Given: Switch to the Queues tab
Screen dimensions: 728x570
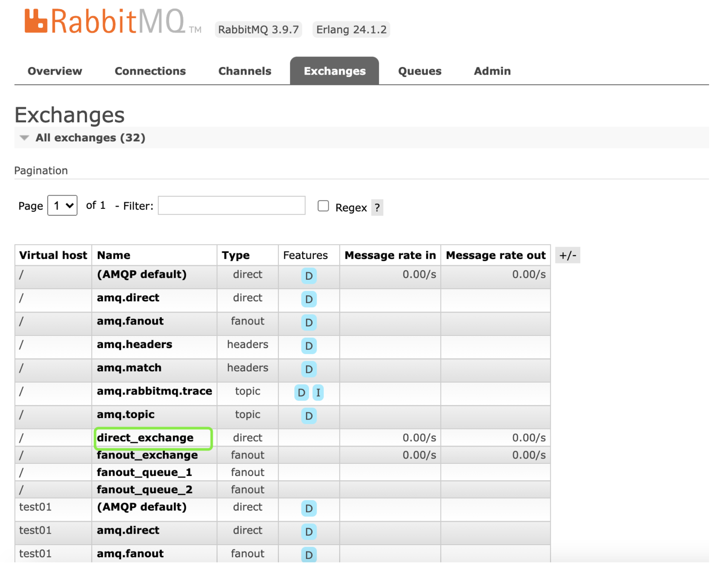Looking at the screenshot, I should tap(419, 71).
